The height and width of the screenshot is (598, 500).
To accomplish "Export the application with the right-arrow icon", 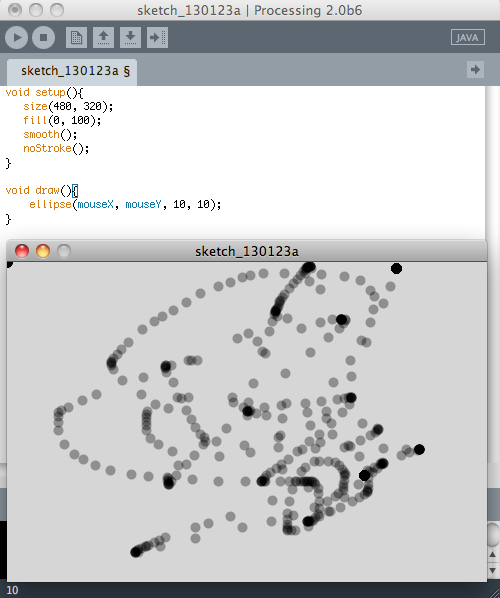I will (x=158, y=37).
